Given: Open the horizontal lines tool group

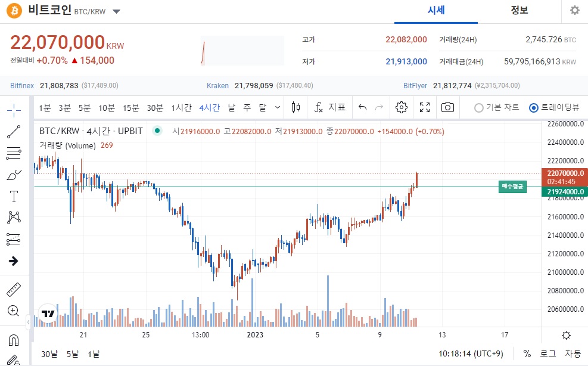Looking at the screenshot, I should click(x=14, y=153).
